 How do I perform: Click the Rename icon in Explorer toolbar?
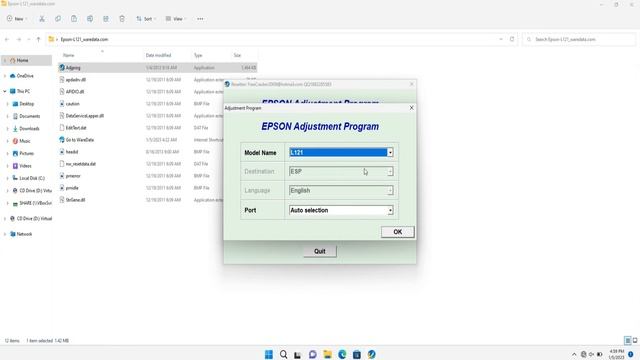tap(90, 19)
